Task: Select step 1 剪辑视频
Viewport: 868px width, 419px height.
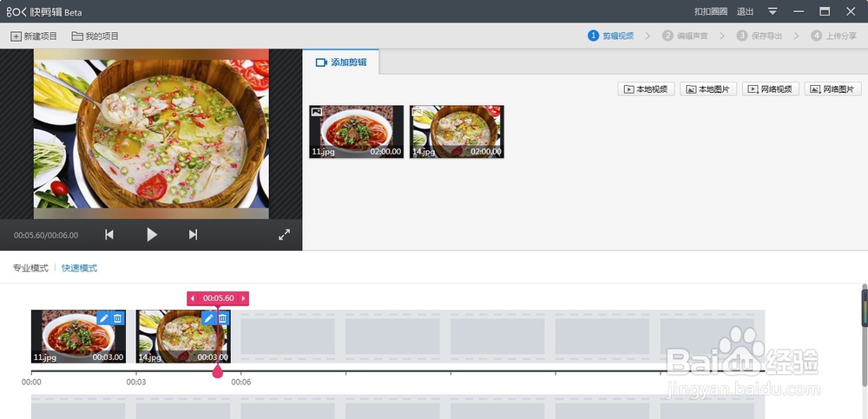Action: pyautogui.click(x=610, y=36)
